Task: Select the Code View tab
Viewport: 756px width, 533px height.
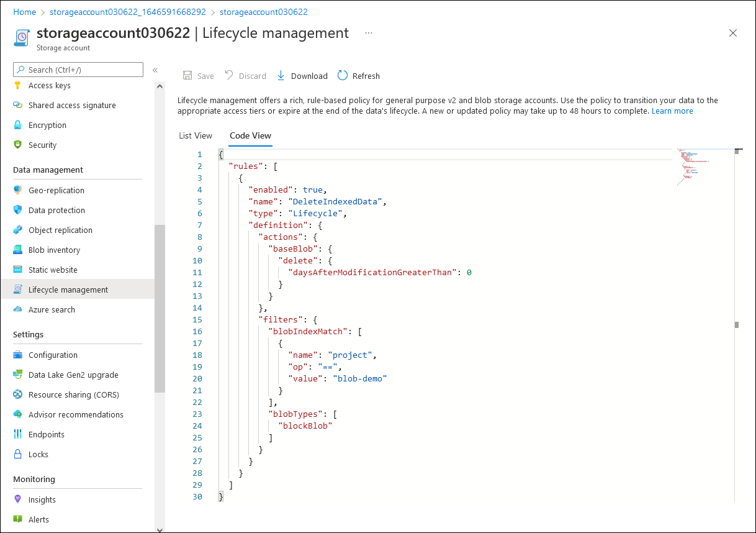Action: pos(250,135)
